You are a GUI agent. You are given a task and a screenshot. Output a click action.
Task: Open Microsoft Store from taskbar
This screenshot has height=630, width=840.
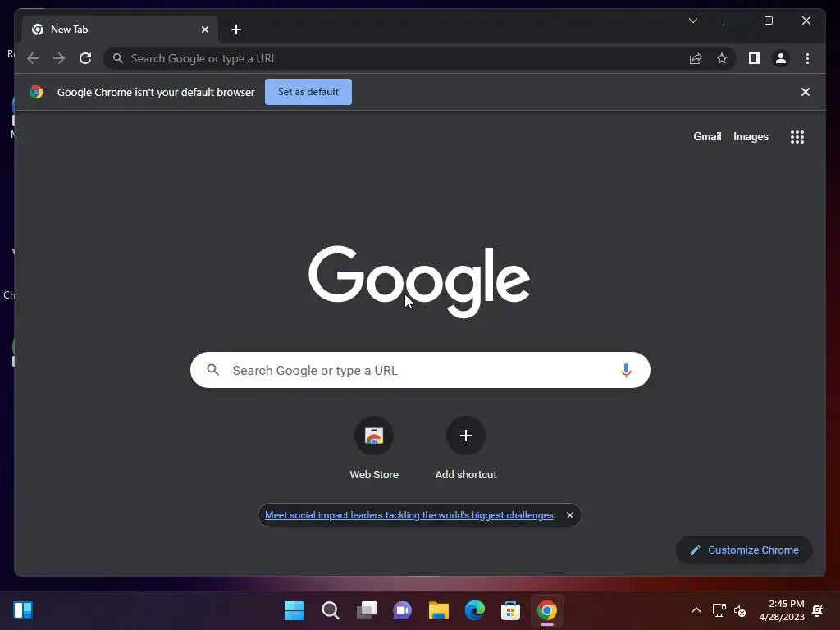510,610
